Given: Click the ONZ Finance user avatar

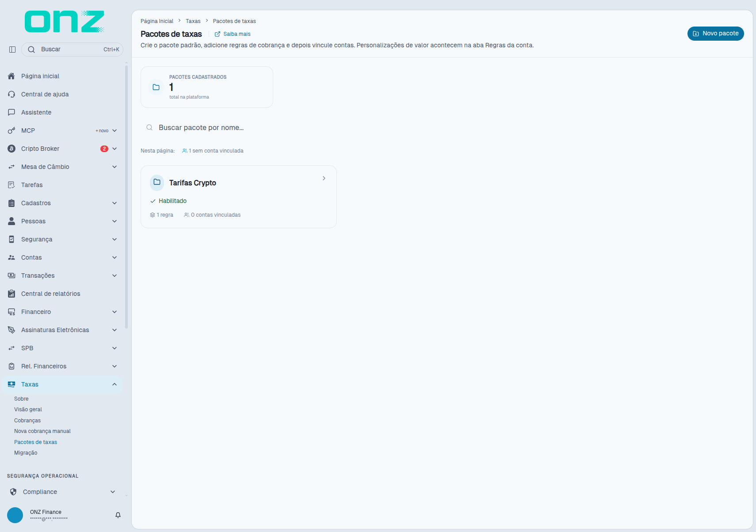Looking at the screenshot, I should 15,515.
